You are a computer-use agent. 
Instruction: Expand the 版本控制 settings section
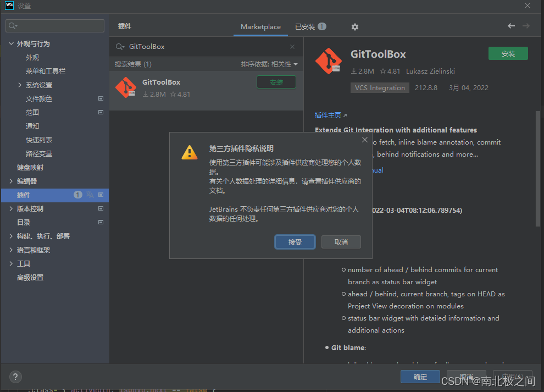pyautogui.click(x=11, y=208)
